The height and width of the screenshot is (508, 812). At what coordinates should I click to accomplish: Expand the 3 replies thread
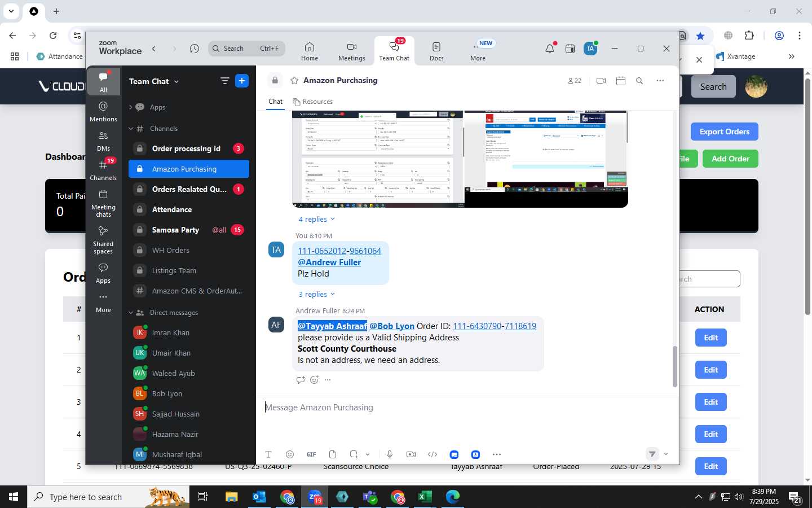(316, 294)
